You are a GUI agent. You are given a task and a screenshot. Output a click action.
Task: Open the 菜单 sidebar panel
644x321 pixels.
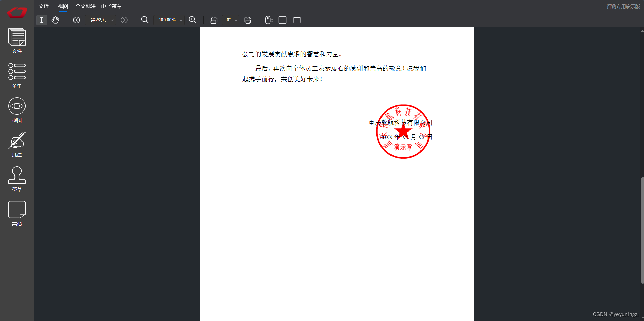click(x=17, y=75)
